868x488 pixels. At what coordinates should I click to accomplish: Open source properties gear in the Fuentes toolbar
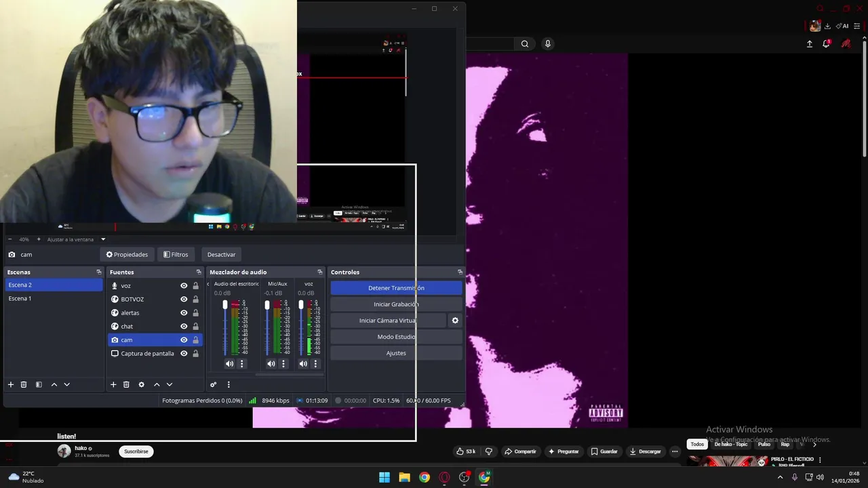coord(141,384)
